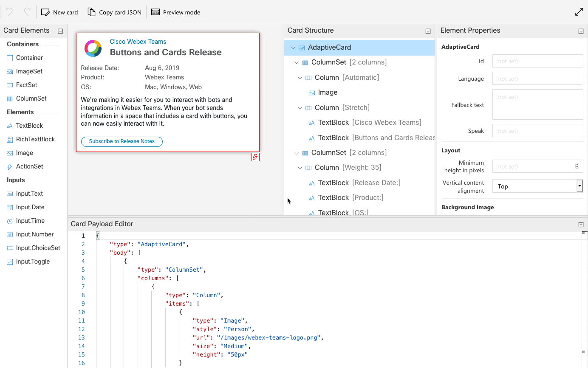Select TextBlock [Cisco Webex Teams] tree row
This screenshot has height=368, width=588.
click(359, 123)
